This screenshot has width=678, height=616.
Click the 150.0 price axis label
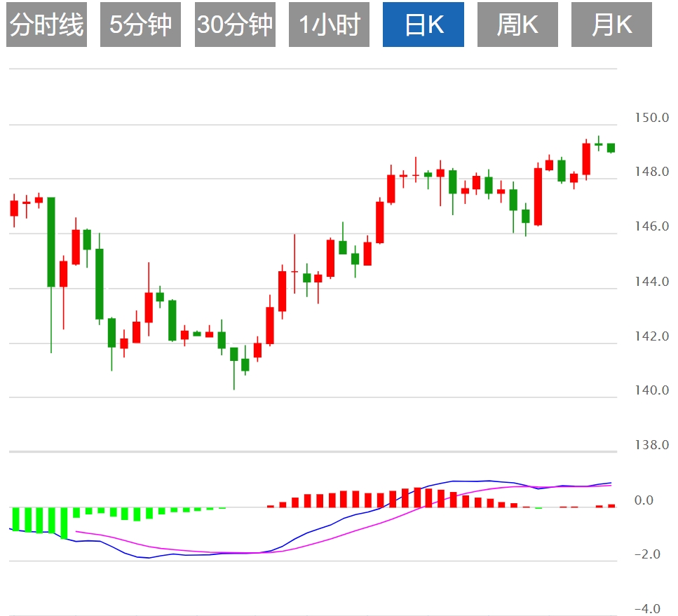(x=651, y=118)
